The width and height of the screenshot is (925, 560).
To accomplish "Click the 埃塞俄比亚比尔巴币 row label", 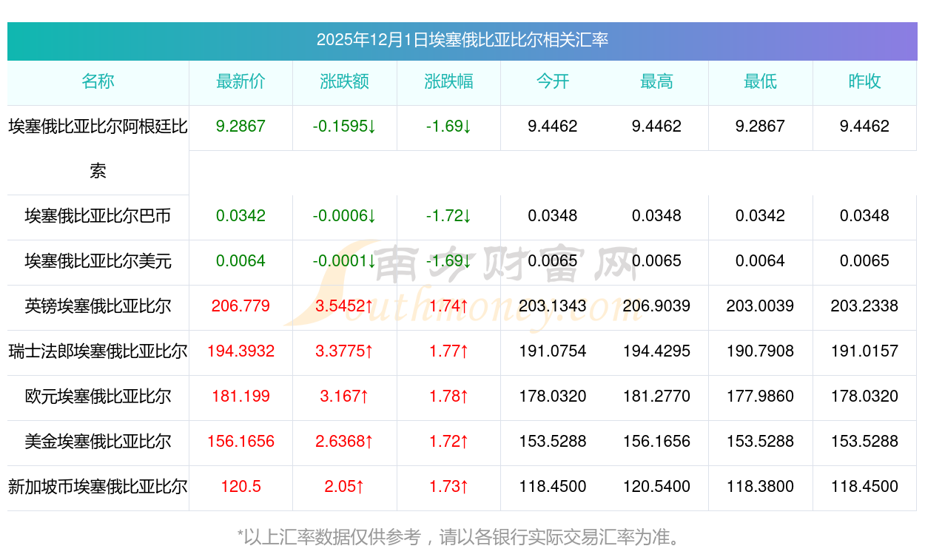I will tap(98, 216).
